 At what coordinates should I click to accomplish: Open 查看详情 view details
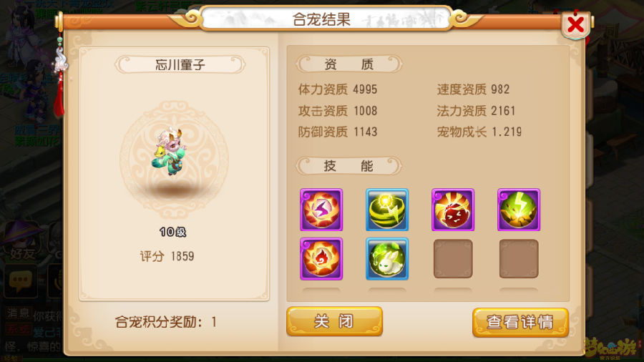pyautogui.click(x=520, y=322)
